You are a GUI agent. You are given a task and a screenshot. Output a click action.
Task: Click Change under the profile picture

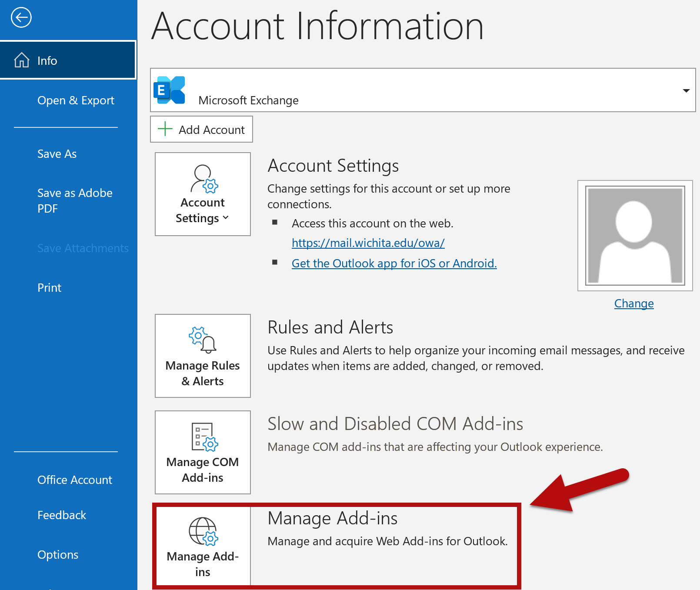(x=633, y=303)
